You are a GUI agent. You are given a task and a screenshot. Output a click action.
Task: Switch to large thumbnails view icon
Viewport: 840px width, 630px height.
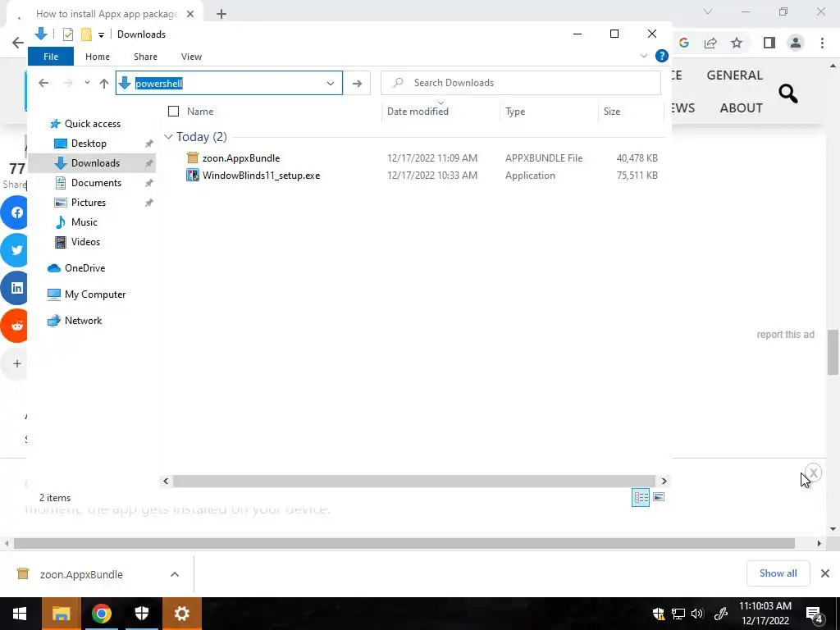tap(659, 497)
